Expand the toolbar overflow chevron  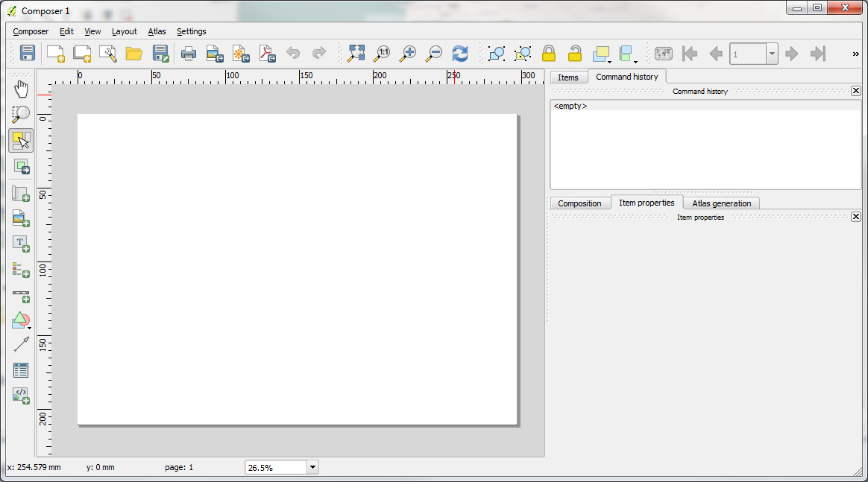click(855, 54)
